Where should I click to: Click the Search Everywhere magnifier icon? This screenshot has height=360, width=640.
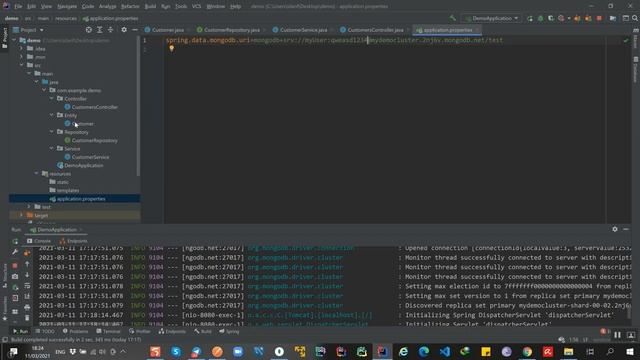[x=635, y=18]
